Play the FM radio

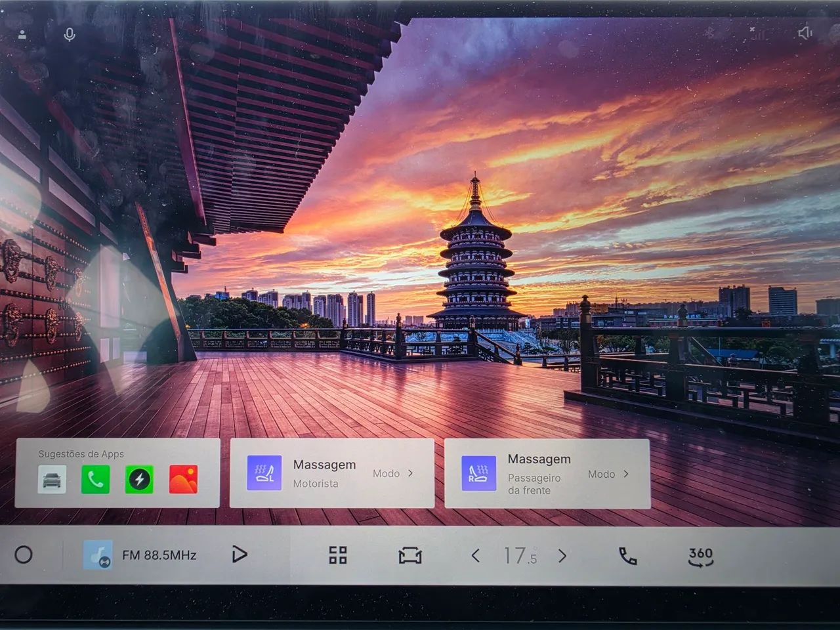(240, 555)
